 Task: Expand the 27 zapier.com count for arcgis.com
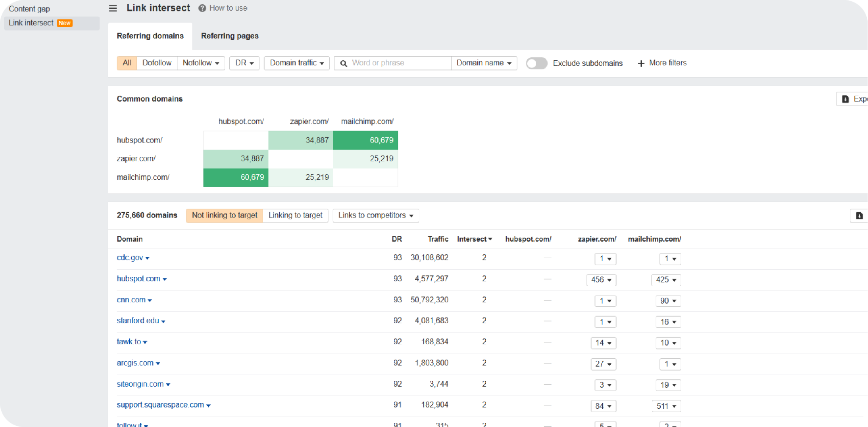coord(603,364)
